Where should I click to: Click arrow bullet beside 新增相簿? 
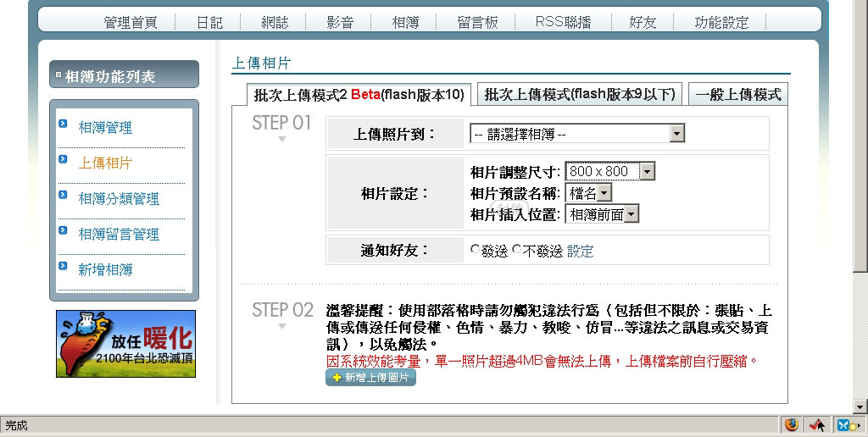[63, 266]
